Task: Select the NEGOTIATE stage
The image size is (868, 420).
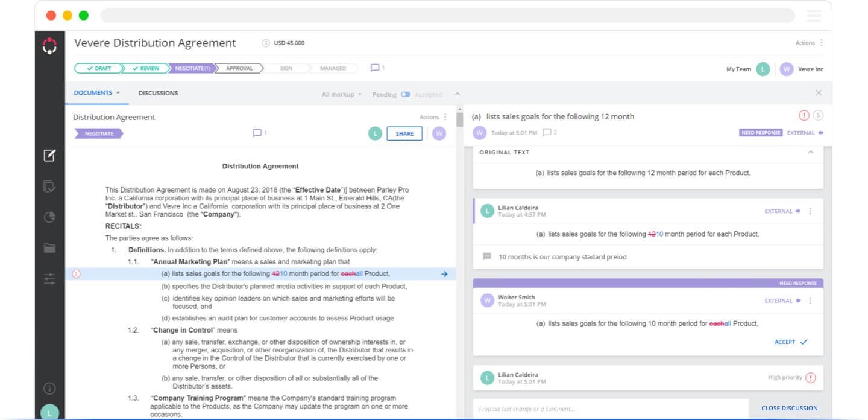Action: 192,68
